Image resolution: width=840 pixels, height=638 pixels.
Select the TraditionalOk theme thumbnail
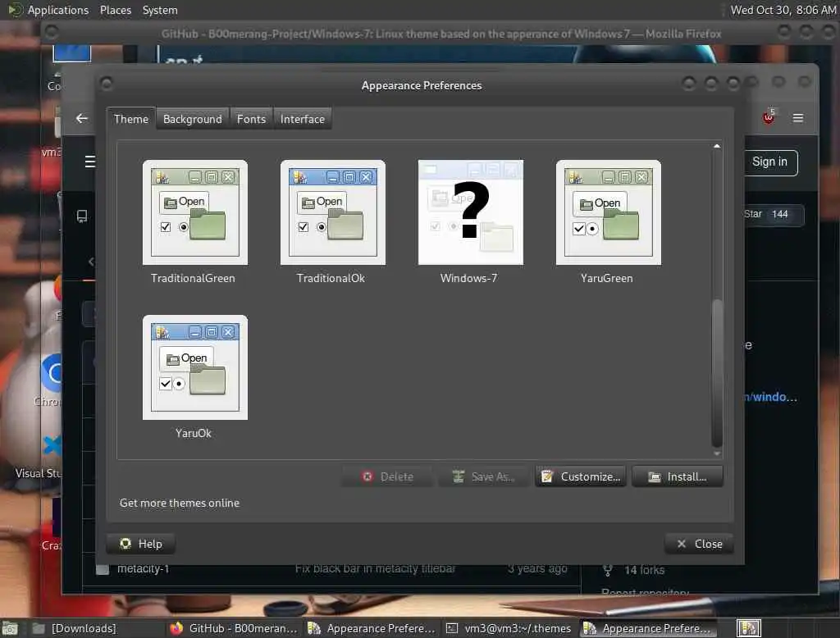click(333, 212)
